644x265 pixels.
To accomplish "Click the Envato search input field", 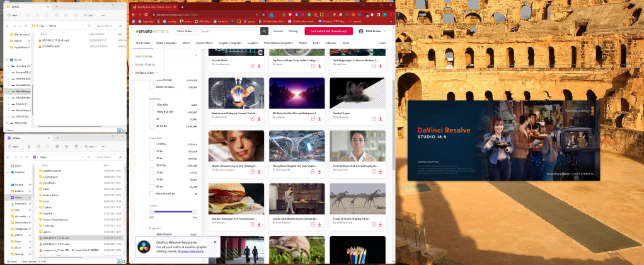I will pyautogui.click(x=229, y=32).
